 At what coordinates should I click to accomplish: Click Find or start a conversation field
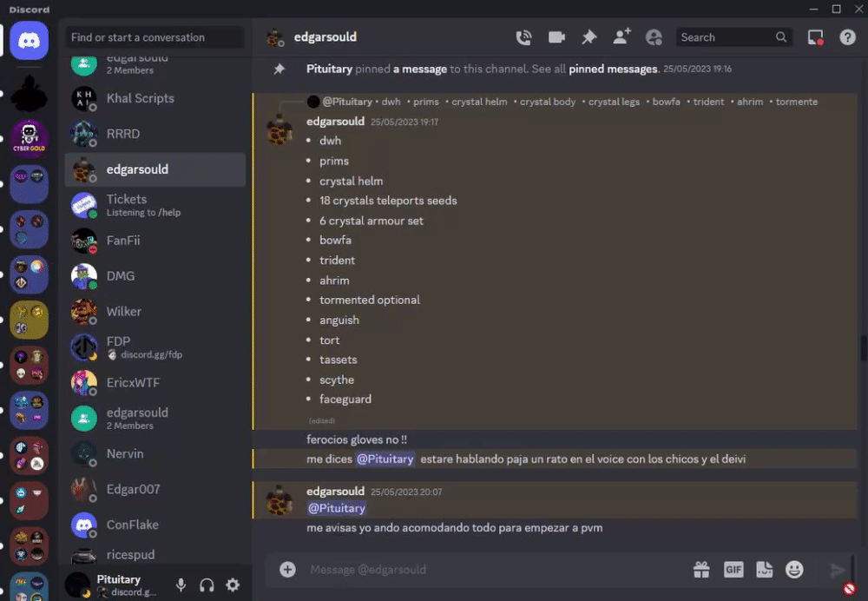pyautogui.click(x=155, y=37)
